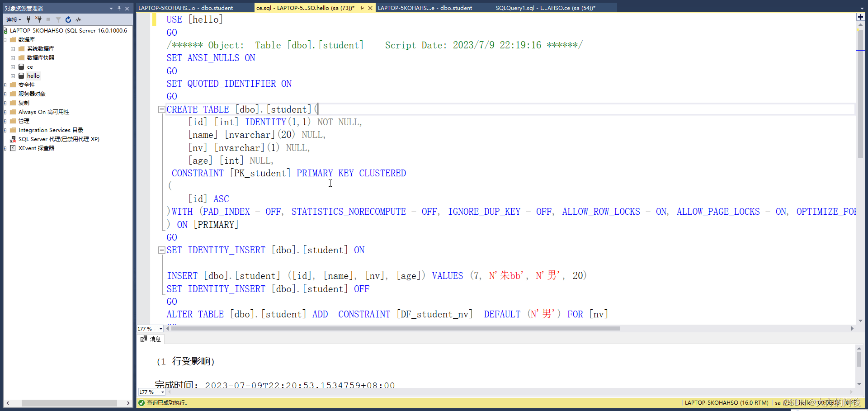Collapse the CREATE TABLE code block

tap(161, 109)
